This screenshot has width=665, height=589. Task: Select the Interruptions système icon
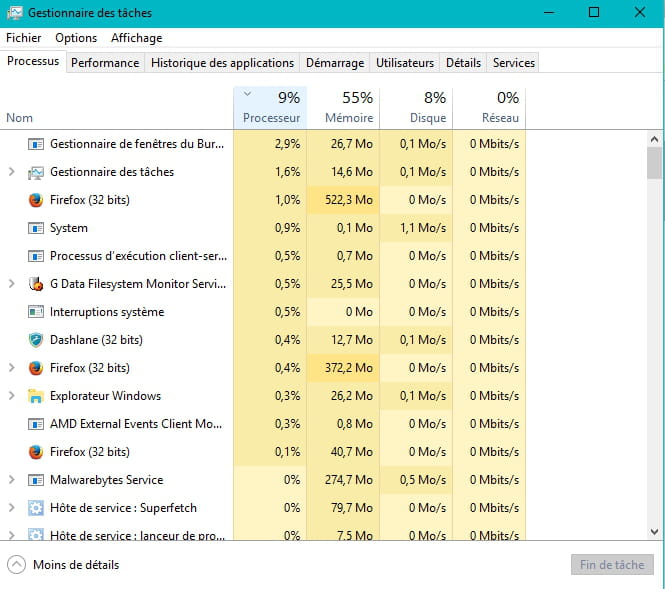pyautogui.click(x=36, y=312)
